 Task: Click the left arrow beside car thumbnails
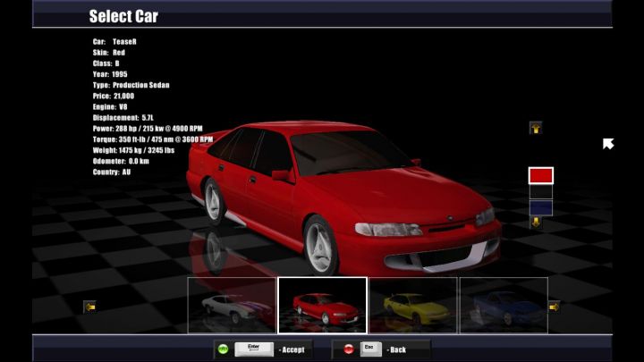[x=89, y=307]
